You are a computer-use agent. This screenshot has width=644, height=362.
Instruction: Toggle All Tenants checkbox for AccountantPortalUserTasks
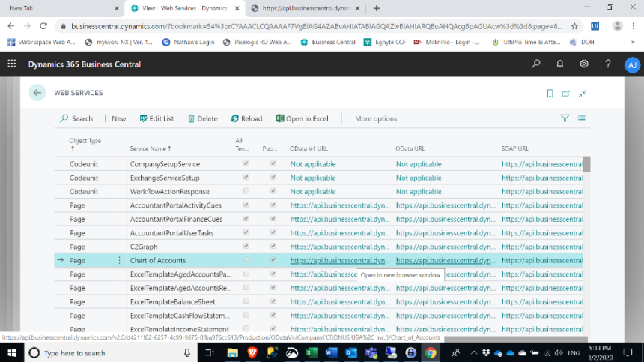(x=246, y=232)
